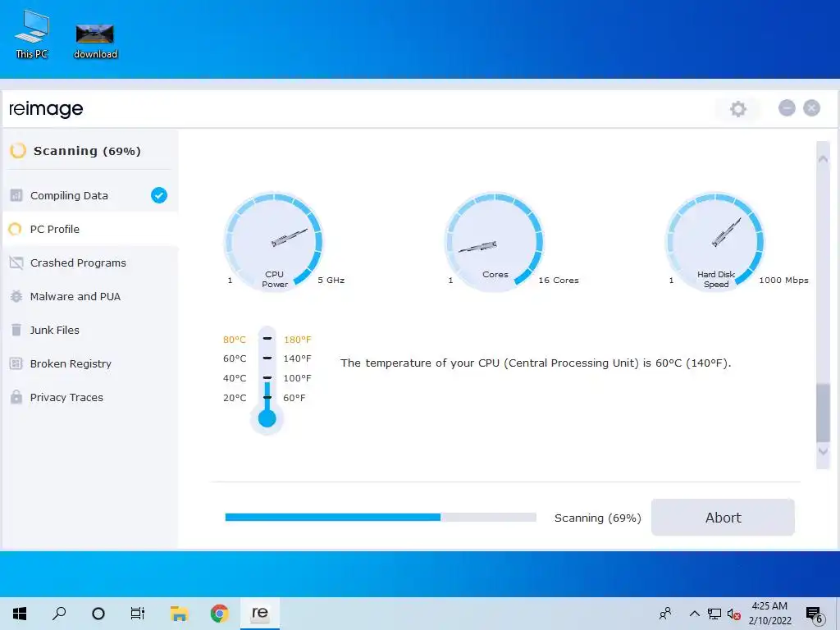Open File Explorer from the taskbar
This screenshot has width=840, height=630.
click(x=179, y=614)
